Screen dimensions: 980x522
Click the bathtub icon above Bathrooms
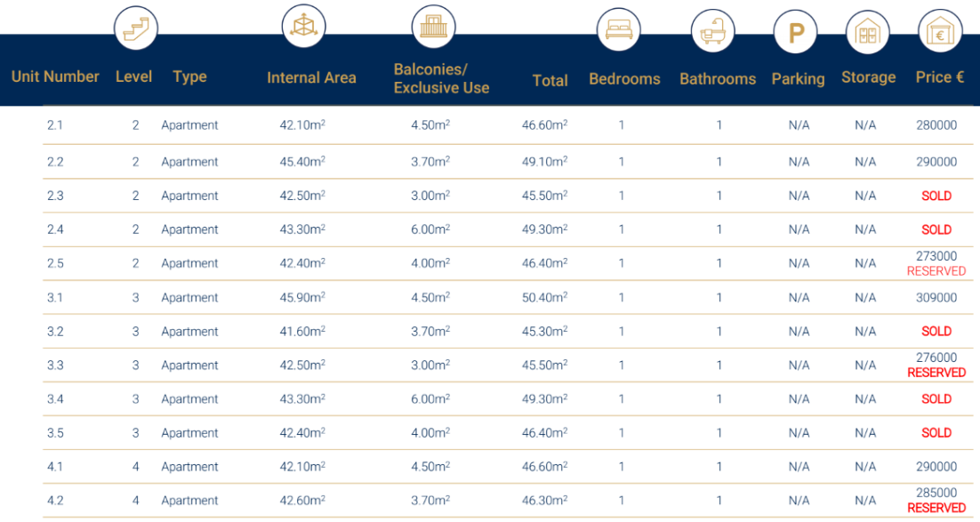click(713, 32)
